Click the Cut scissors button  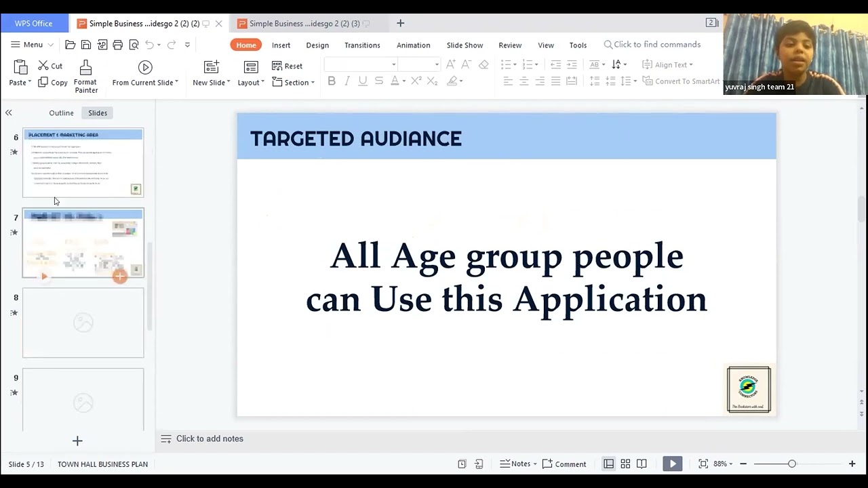coord(50,66)
